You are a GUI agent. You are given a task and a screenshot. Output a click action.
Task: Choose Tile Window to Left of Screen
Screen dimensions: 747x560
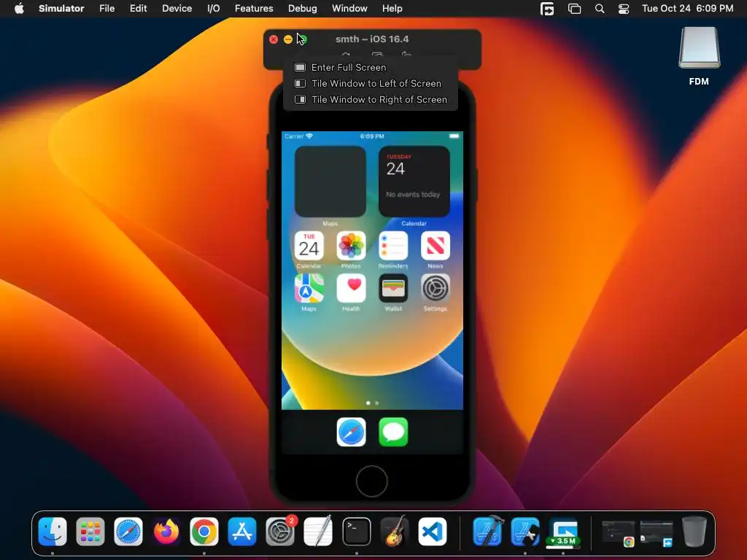370,83
